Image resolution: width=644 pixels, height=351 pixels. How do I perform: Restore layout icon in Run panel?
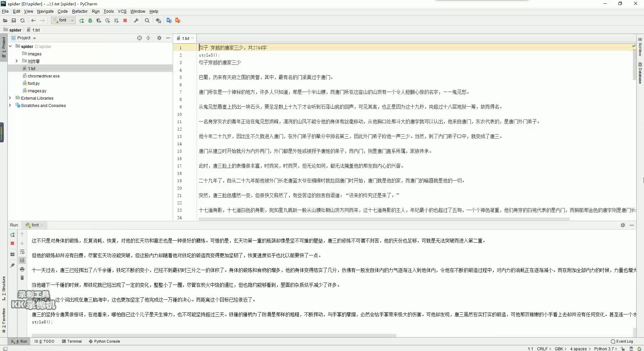[x=12, y=254]
